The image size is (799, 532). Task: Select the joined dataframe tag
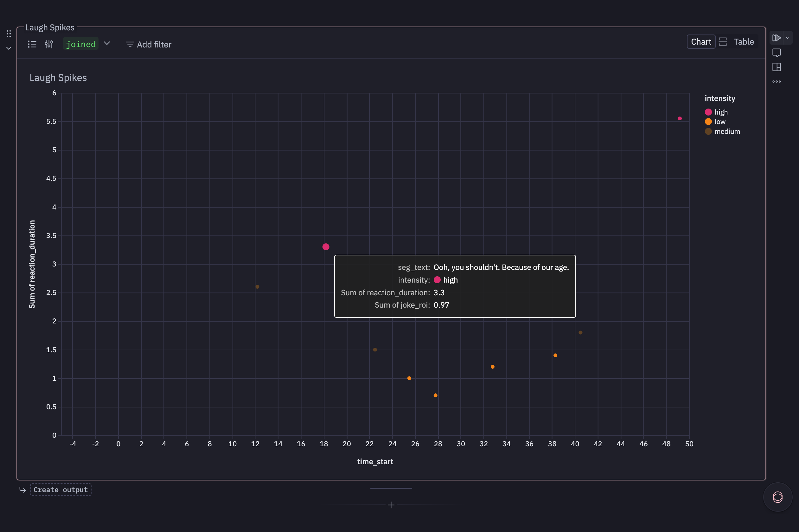point(80,44)
